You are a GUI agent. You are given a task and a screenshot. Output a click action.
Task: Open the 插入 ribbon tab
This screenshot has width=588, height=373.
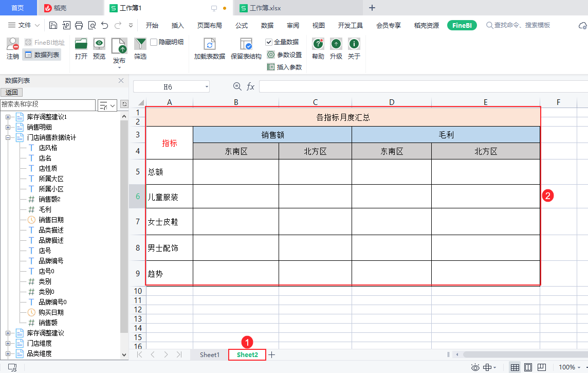178,26
